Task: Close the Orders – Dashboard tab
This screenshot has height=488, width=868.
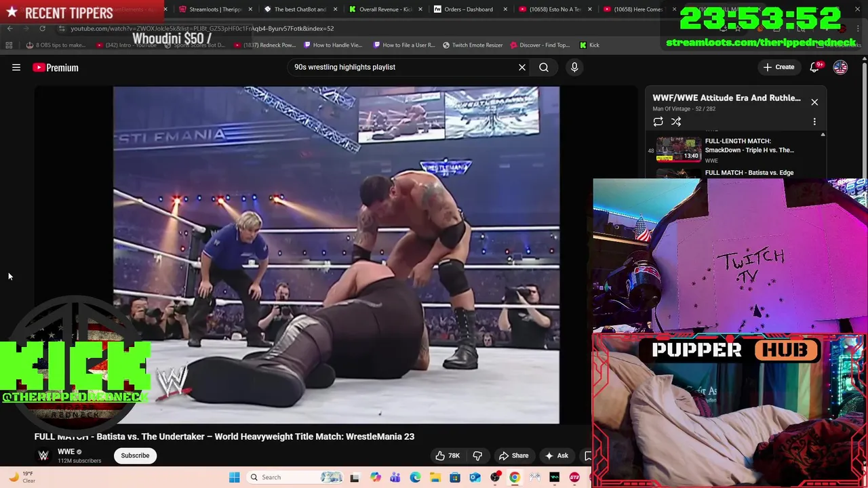Action: click(x=505, y=9)
